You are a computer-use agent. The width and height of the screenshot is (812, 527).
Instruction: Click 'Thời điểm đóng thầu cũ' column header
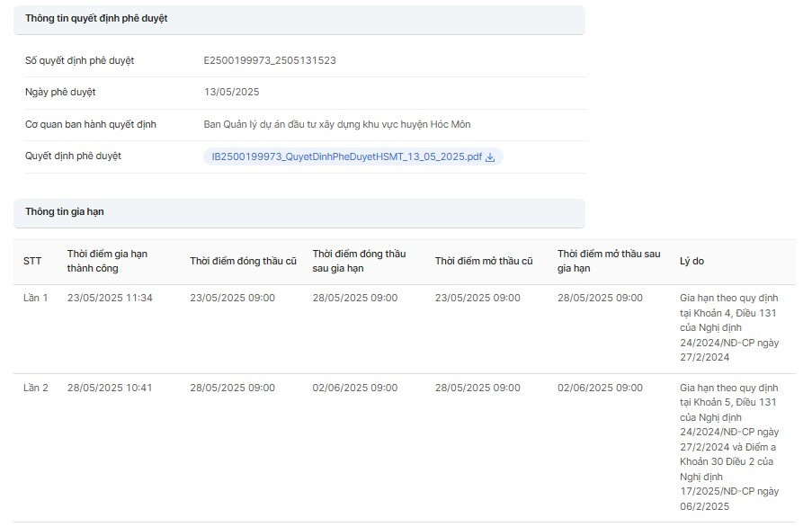click(x=243, y=262)
